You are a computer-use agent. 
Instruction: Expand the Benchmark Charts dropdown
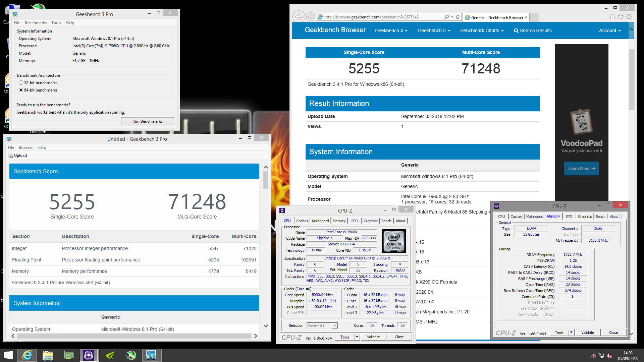tap(482, 31)
